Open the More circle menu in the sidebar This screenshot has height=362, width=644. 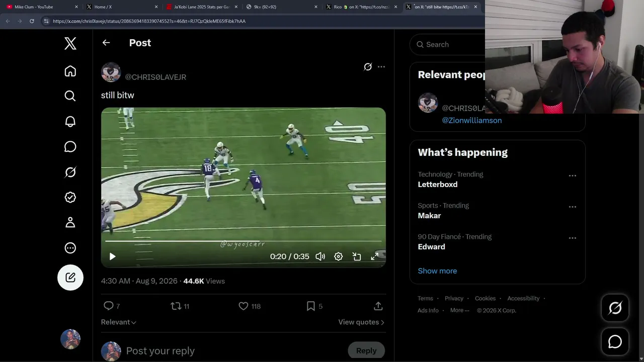(70, 247)
